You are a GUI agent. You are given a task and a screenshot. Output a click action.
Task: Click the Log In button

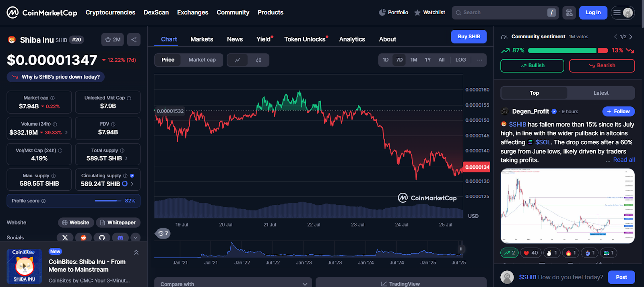(593, 12)
